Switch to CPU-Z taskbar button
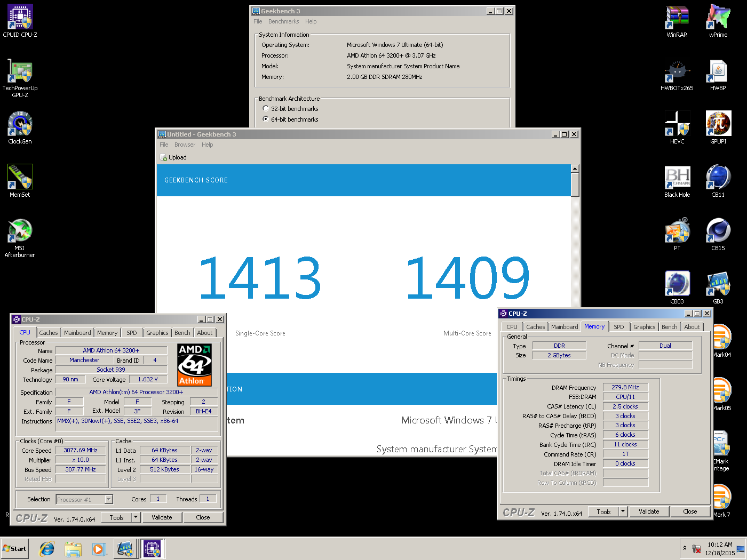 tap(153, 549)
